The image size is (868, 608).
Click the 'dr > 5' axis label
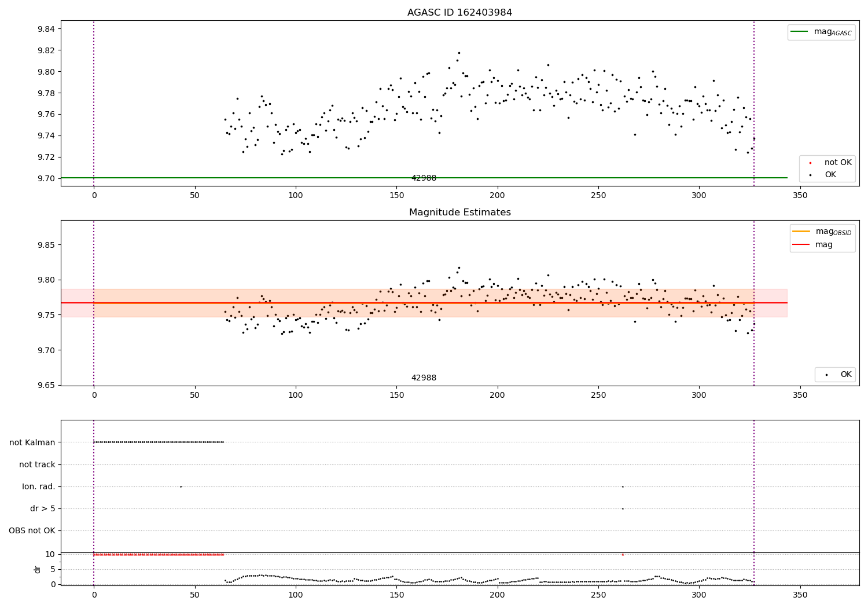[43, 508]
